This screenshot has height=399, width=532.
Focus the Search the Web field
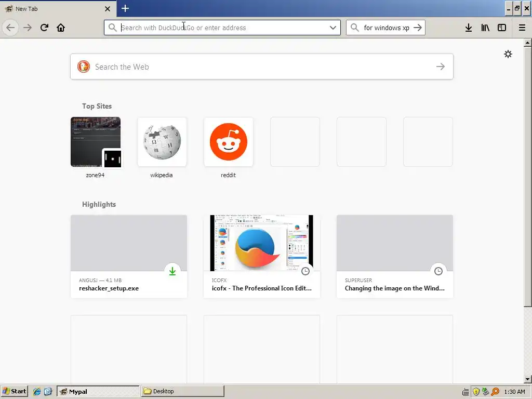262,66
